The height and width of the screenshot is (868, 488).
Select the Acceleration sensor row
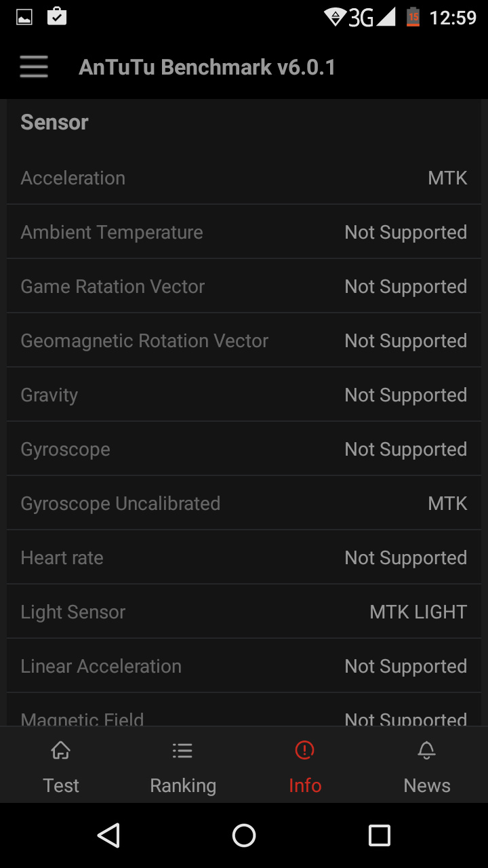pyautogui.click(x=244, y=178)
